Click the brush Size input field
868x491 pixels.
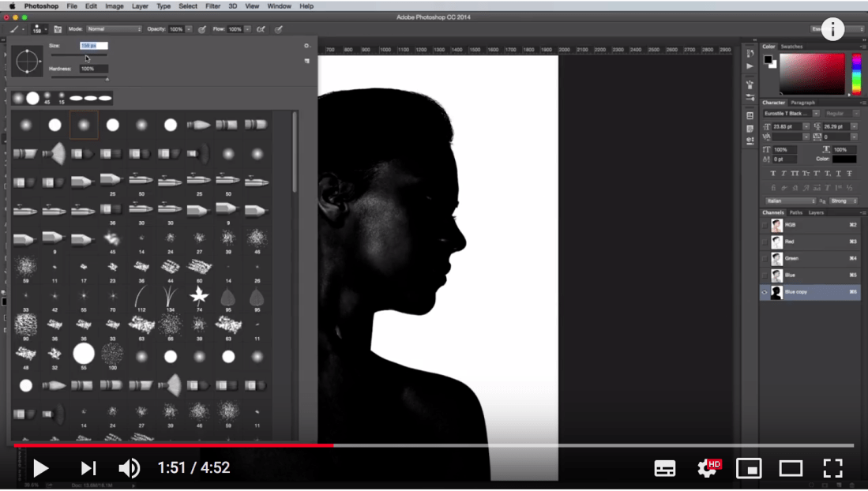(93, 46)
